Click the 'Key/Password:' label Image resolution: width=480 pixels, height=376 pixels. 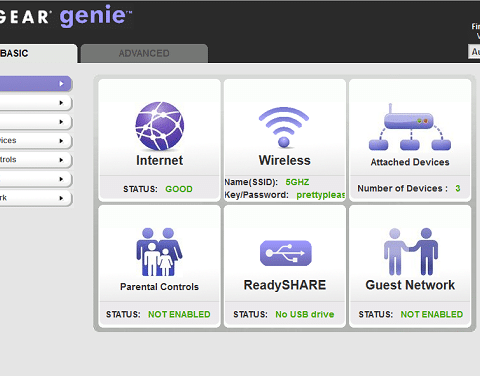[x=256, y=195]
